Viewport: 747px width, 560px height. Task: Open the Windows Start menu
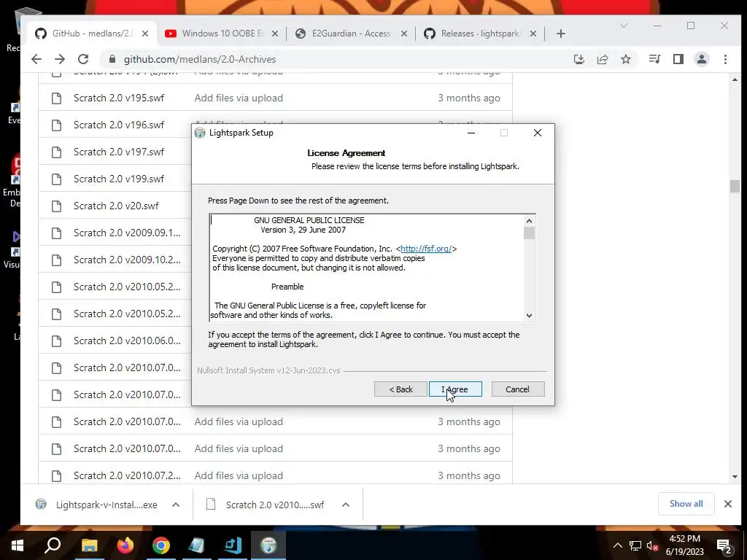click(18, 545)
